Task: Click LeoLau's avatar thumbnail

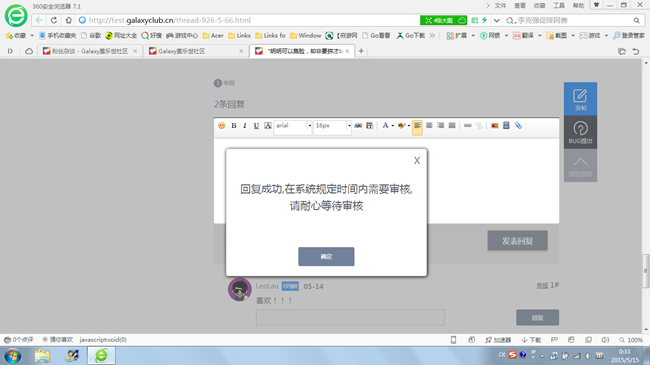Action: pos(240,290)
